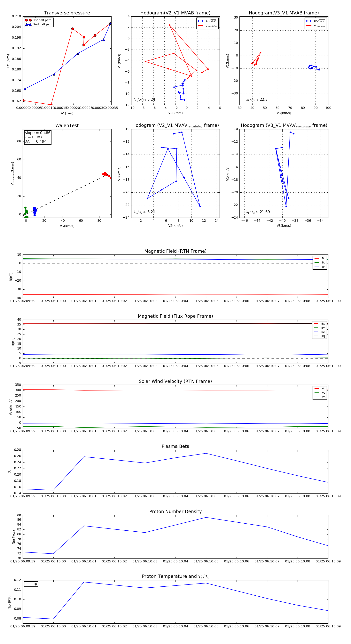Click the '2nd half path' legend entry
Viewport: 351px width, 644px height.
tap(39, 25)
